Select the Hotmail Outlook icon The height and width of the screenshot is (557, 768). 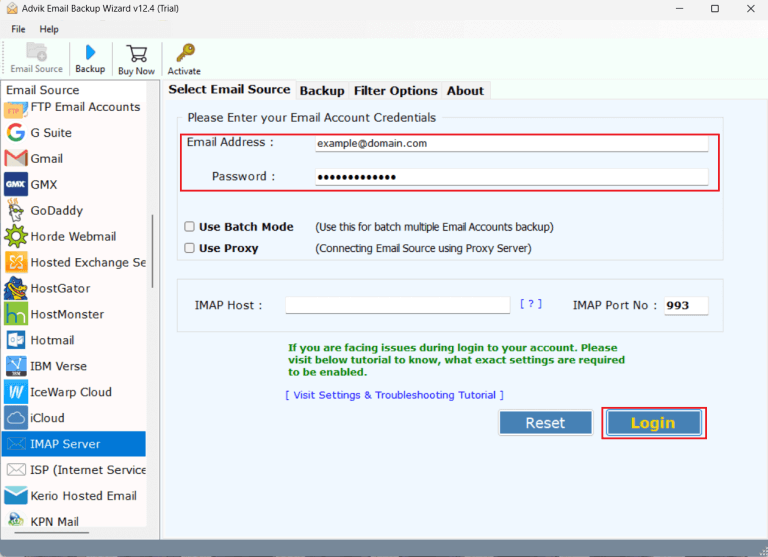click(16, 340)
